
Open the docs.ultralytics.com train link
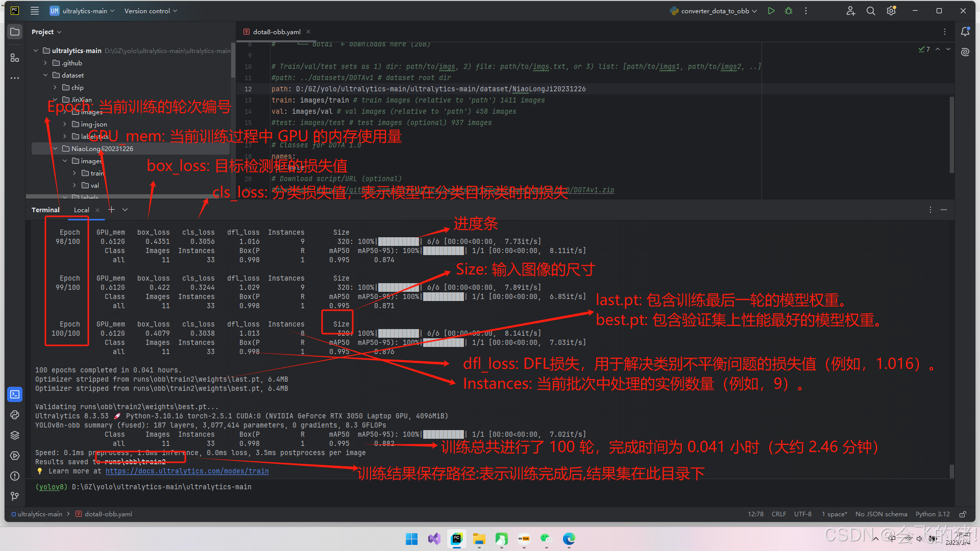[187, 471]
